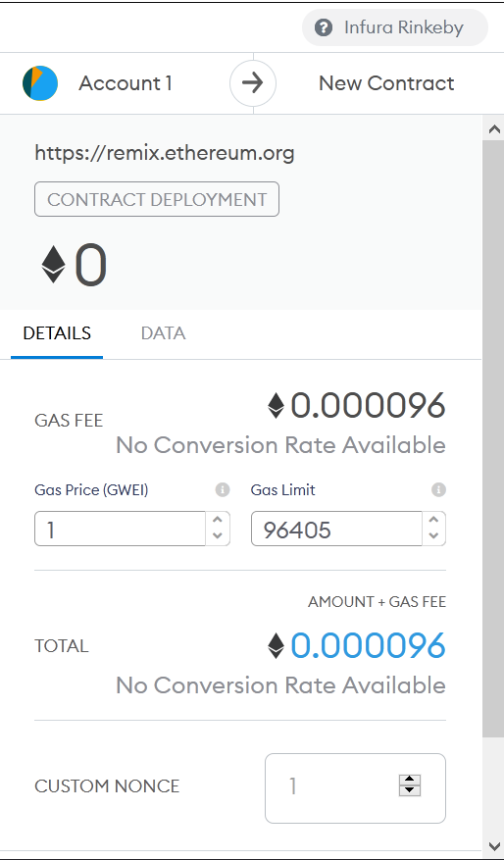Click the scrollbar down arrow

pyautogui.click(x=493, y=845)
